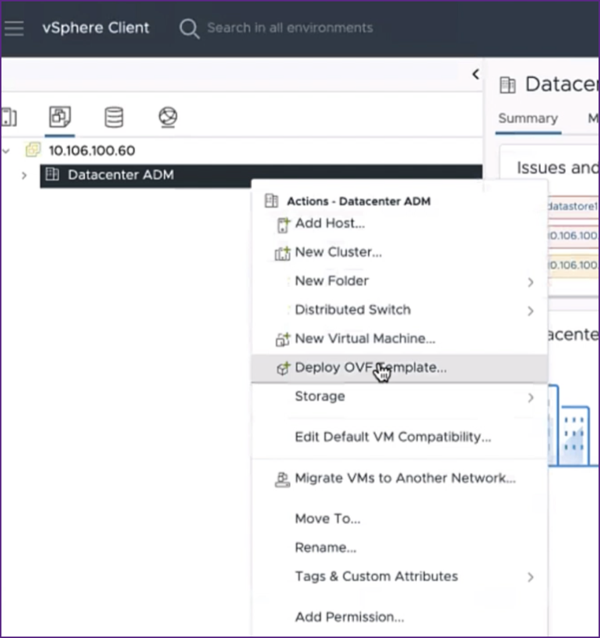The height and width of the screenshot is (638, 600).
Task: Click the Add Host icon
Action: click(283, 225)
